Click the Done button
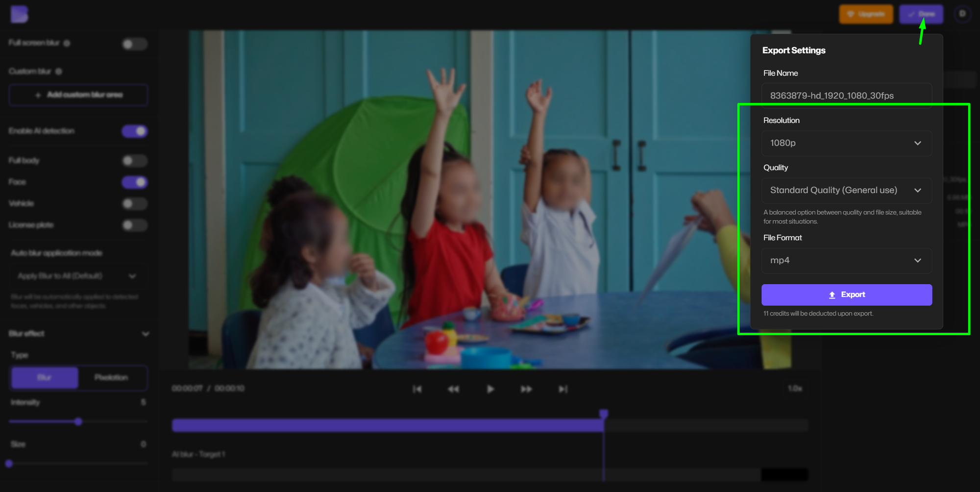 (921, 14)
